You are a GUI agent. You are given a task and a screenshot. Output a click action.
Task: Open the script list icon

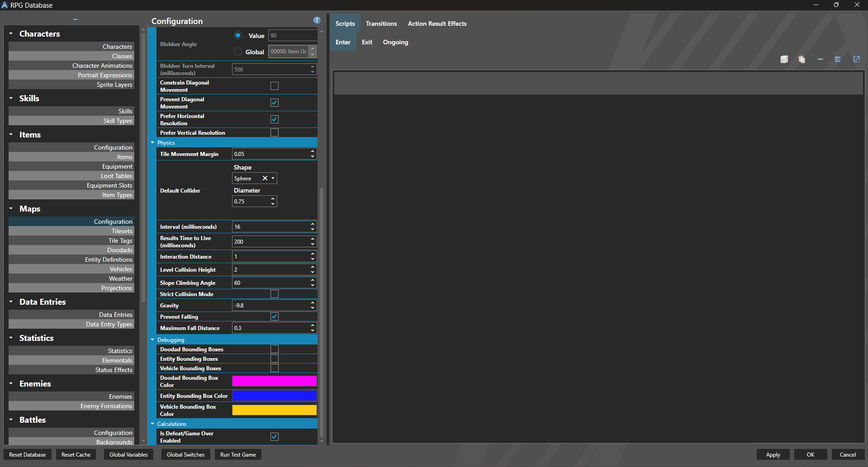[838, 59]
